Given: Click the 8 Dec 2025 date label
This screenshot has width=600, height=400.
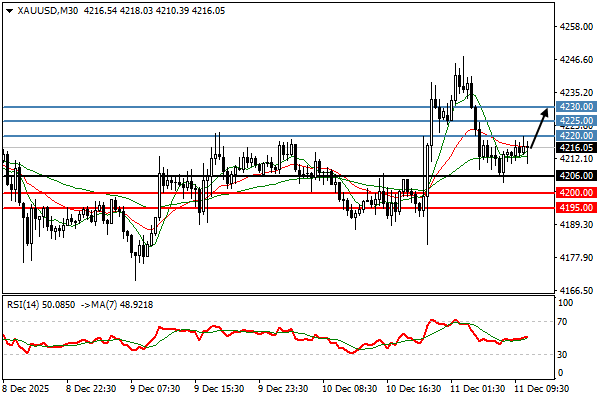Looking at the screenshot, I should point(28,387).
